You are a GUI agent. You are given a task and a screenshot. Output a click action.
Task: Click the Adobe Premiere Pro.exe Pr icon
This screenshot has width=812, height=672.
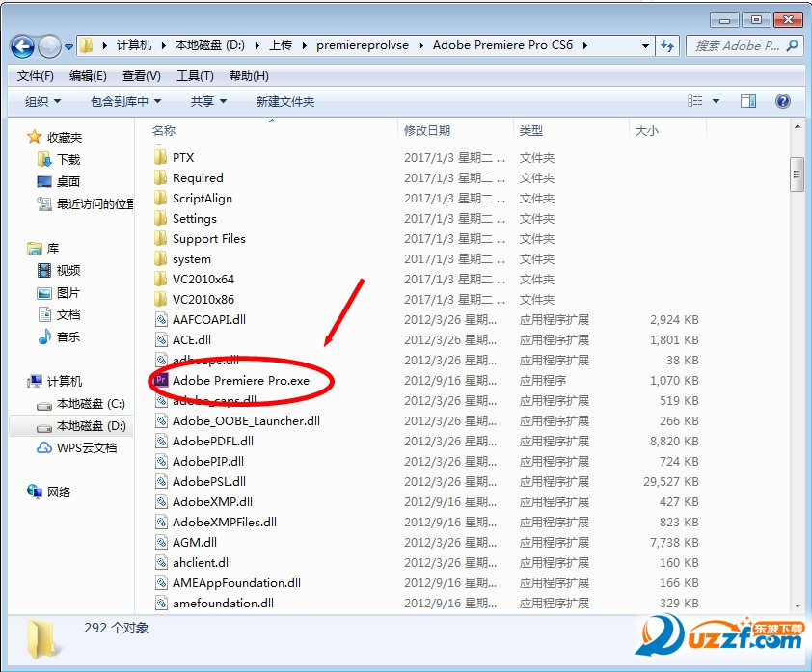[161, 380]
